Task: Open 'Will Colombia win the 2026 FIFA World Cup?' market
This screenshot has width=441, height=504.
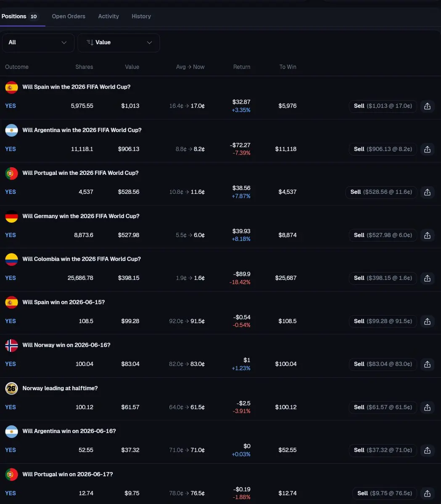Action: (x=82, y=259)
